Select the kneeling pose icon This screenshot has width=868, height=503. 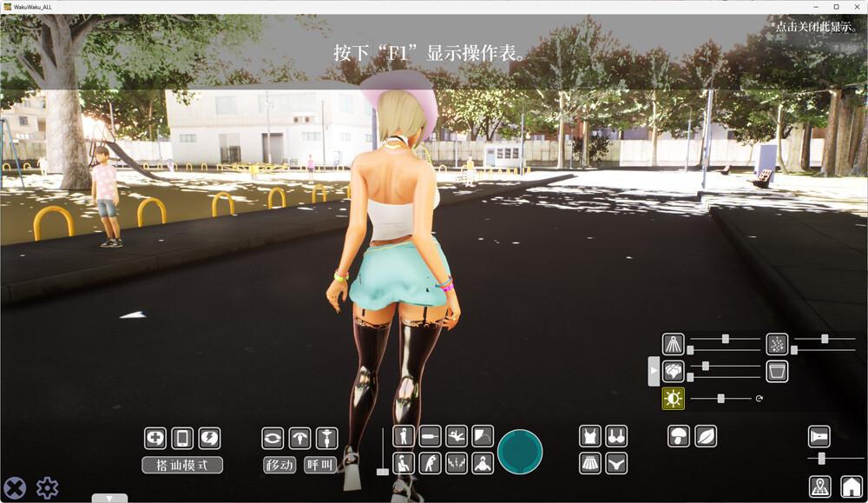[x=483, y=463]
